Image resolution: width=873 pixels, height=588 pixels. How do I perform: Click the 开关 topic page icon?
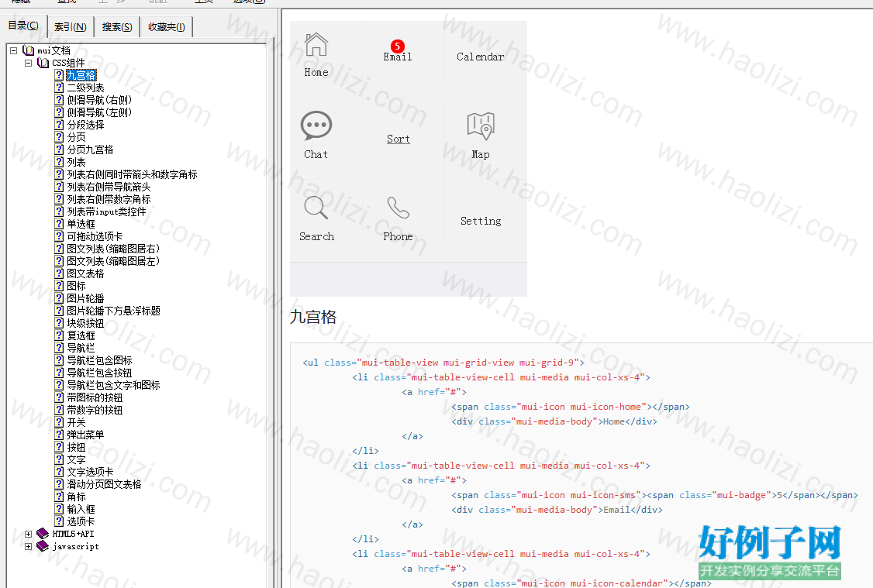tap(59, 422)
